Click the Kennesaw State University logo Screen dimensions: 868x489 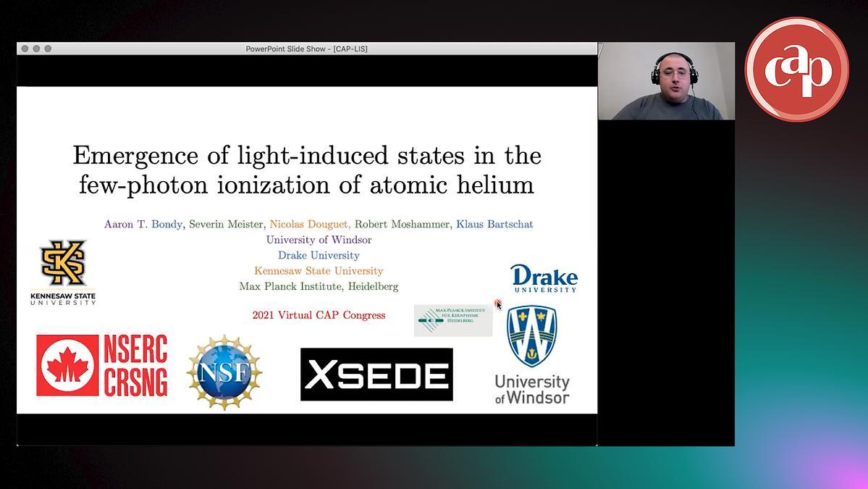click(x=63, y=272)
